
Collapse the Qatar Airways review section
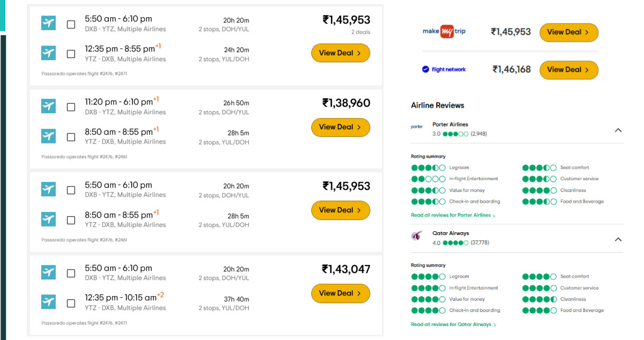(x=618, y=240)
